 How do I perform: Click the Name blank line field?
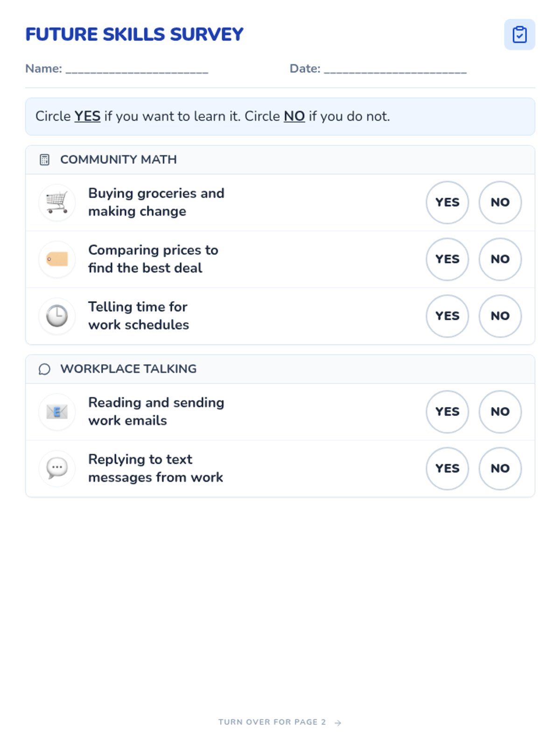pyautogui.click(x=137, y=69)
